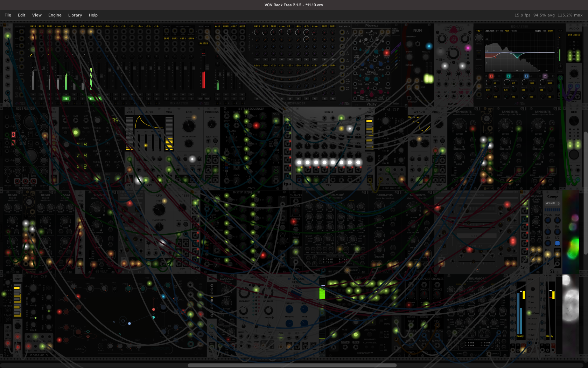Open the Comp 4:1 soft ratio selector
This screenshot has width=588, height=368.
tap(553, 203)
